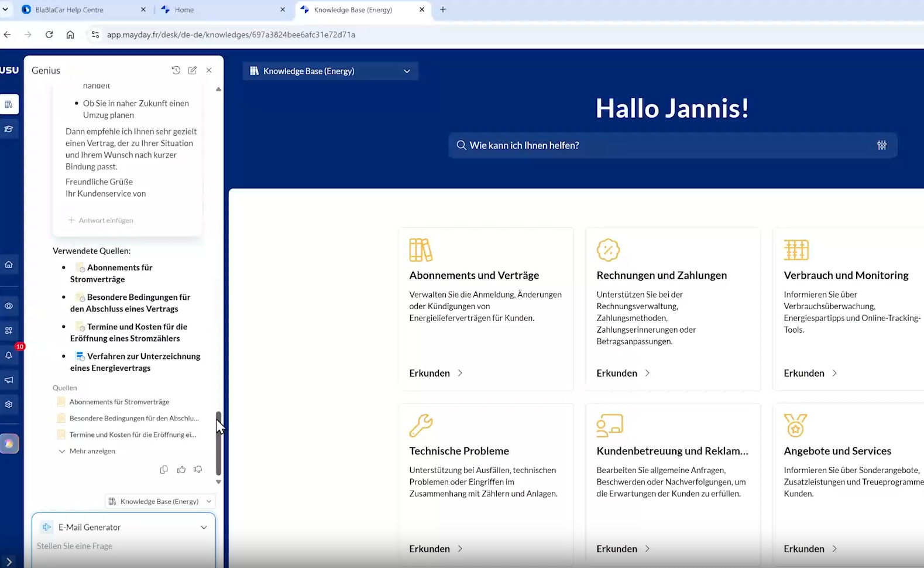The height and width of the screenshot is (568, 924).
Task: Show Genius conversation history
Action: coord(176,70)
